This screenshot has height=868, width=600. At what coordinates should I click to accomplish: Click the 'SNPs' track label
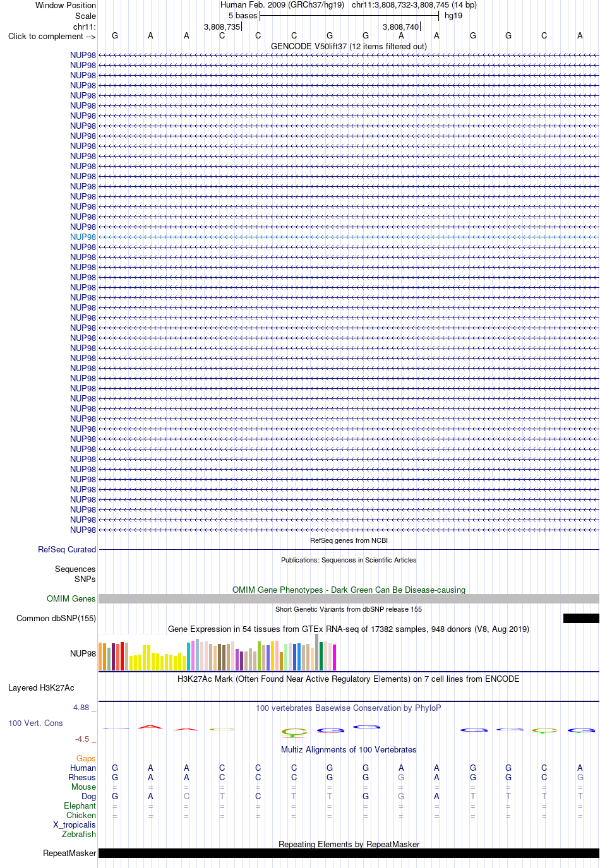(x=85, y=579)
